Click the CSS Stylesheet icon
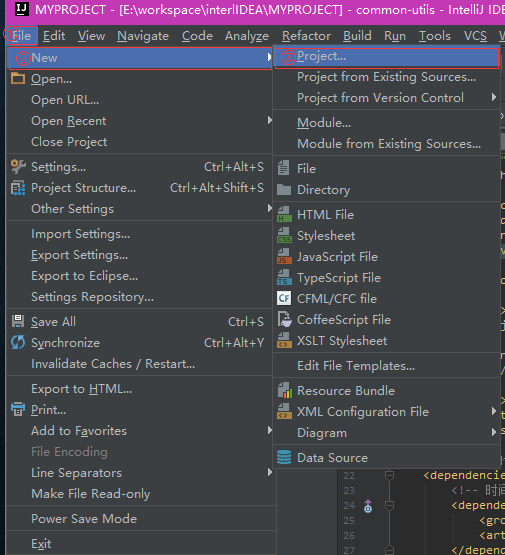The image size is (505, 555). pyautogui.click(x=284, y=235)
